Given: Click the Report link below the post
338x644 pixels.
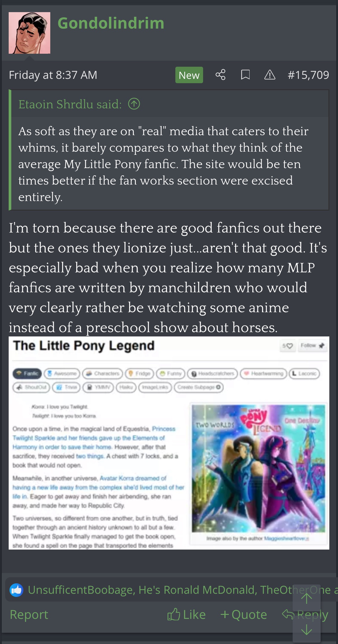Looking at the screenshot, I should 29,614.
